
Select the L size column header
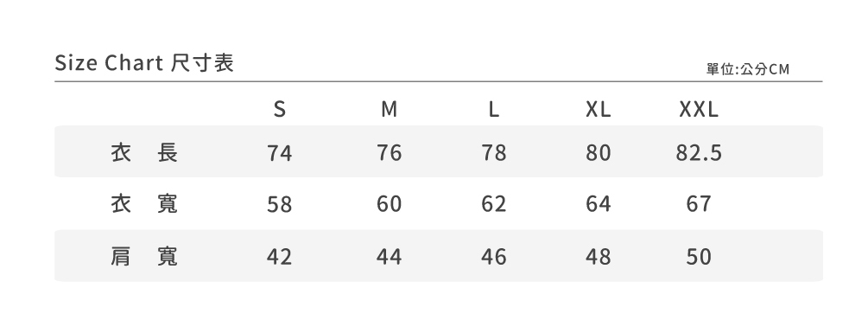pos(494,109)
